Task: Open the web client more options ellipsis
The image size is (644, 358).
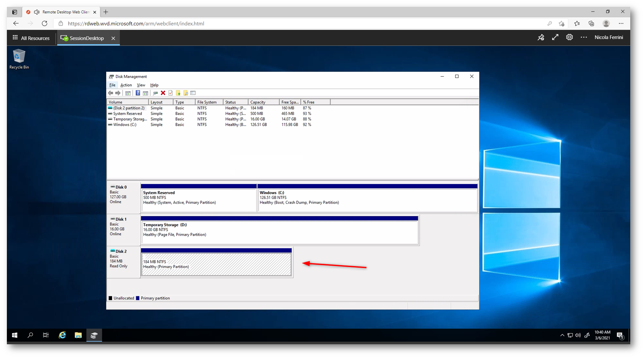Action: point(584,37)
